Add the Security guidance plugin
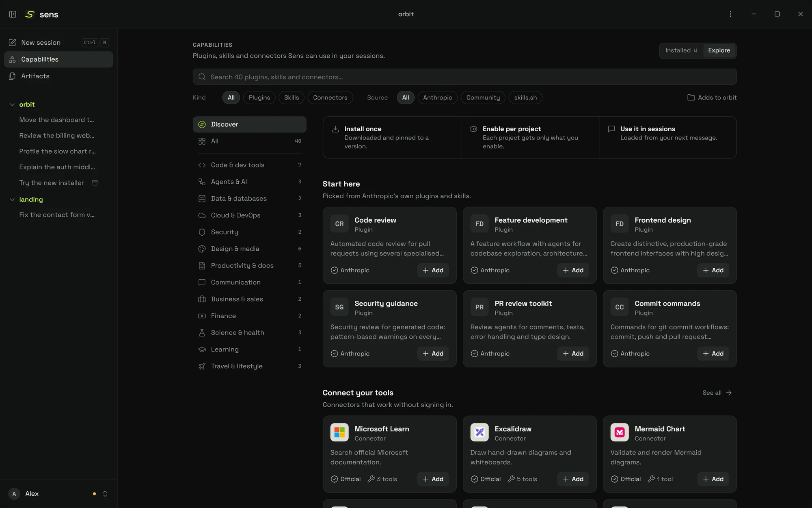The width and height of the screenshot is (812, 508). pos(433,354)
